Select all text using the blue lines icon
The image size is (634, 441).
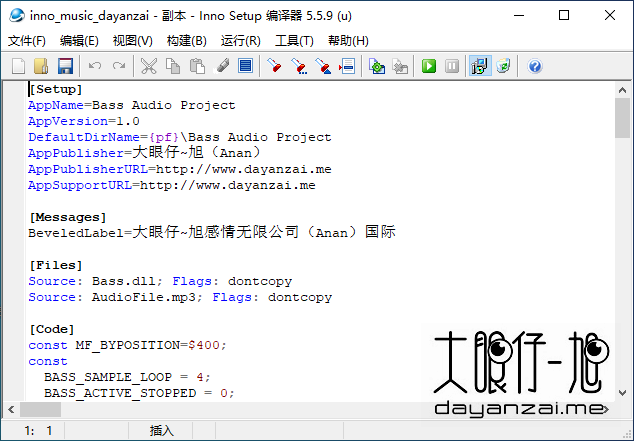click(245, 66)
